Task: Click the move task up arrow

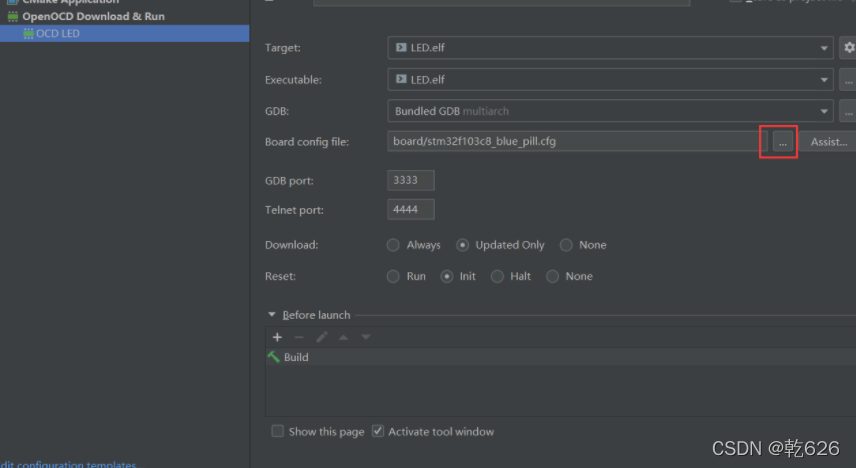Action: click(343, 337)
